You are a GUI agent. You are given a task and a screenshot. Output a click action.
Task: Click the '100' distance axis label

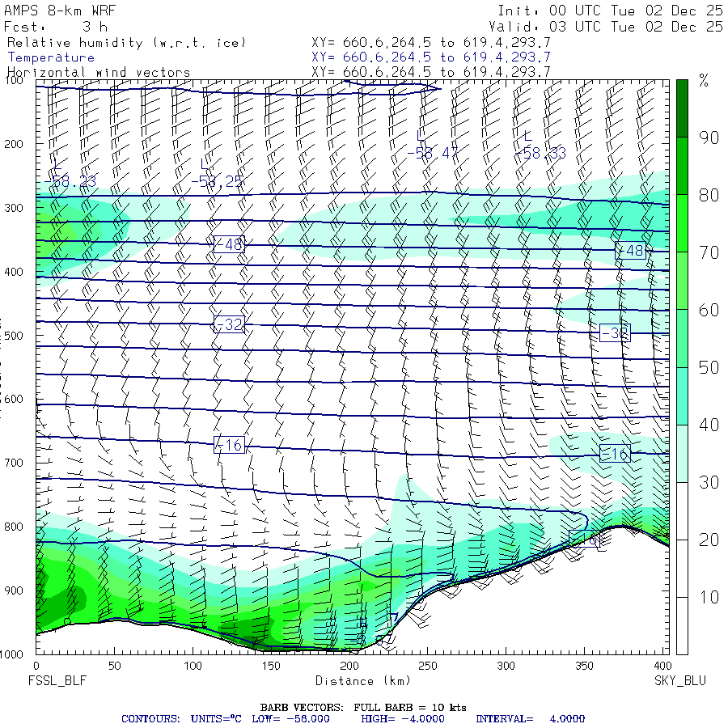(193, 667)
